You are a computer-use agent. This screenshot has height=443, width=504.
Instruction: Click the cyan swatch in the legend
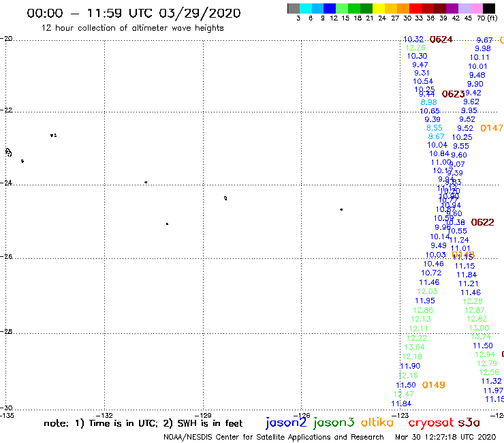(306, 9)
